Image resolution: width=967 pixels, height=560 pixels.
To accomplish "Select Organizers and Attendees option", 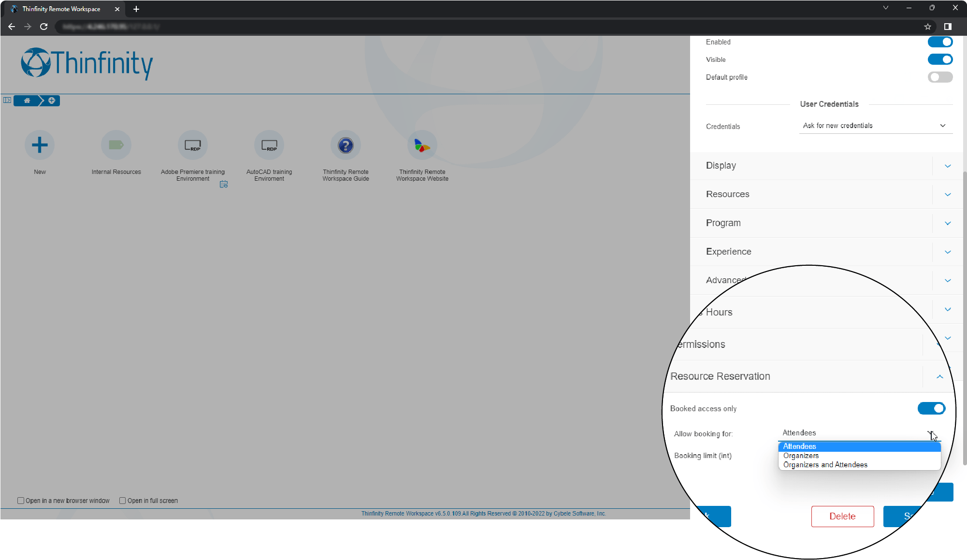I will [859, 465].
